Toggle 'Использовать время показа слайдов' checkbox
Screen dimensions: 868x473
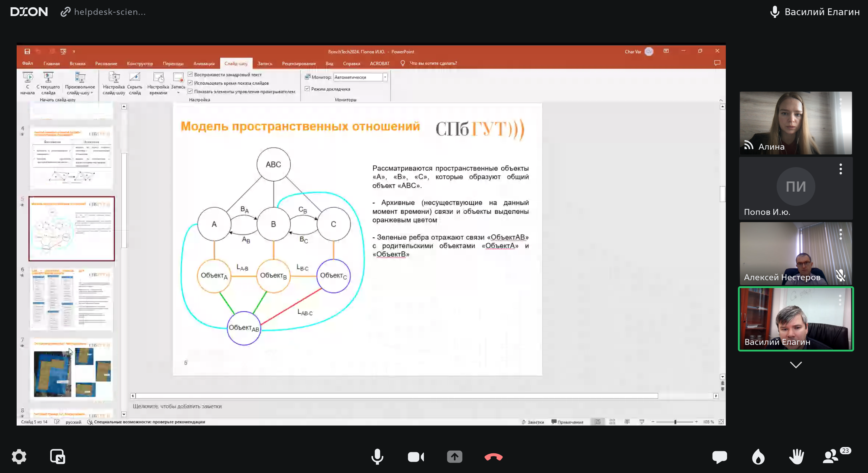pyautogui.click(x=190, y=83)
